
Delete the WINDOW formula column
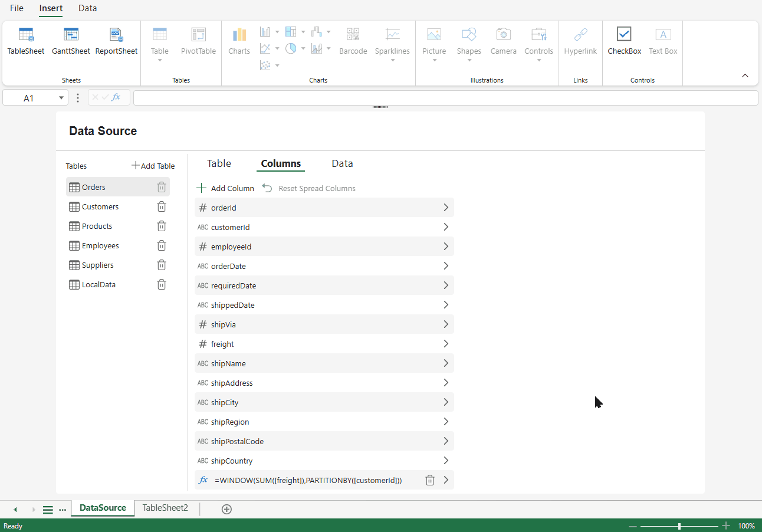click(x=430, y=480)
